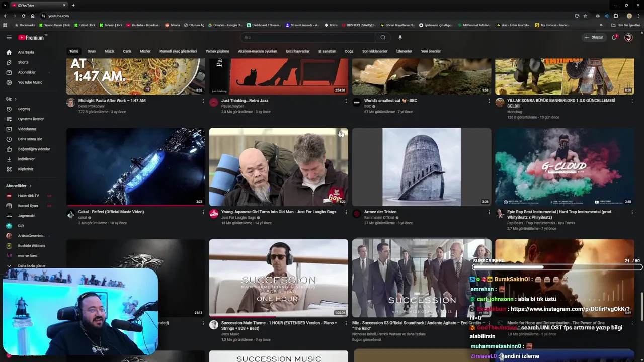Play Epic Rap Beat G-Cloud thumbnail
The image size is (644, 362).
tap(565, 167)
